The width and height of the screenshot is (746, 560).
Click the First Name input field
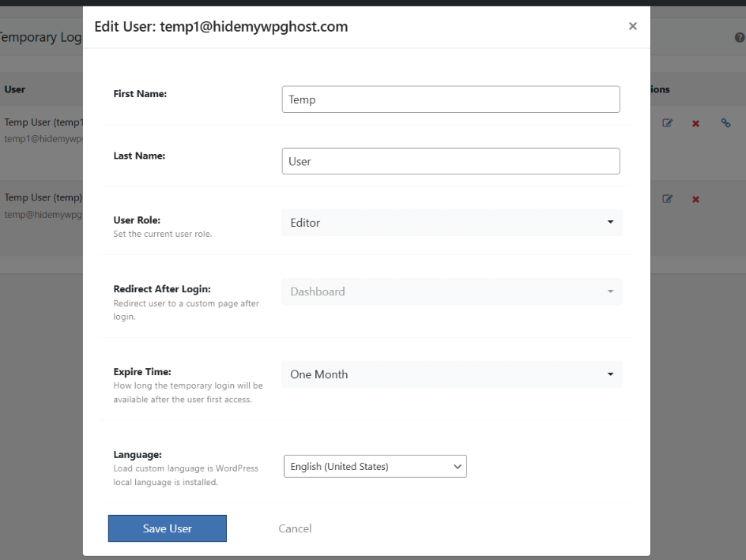[450, 99]
